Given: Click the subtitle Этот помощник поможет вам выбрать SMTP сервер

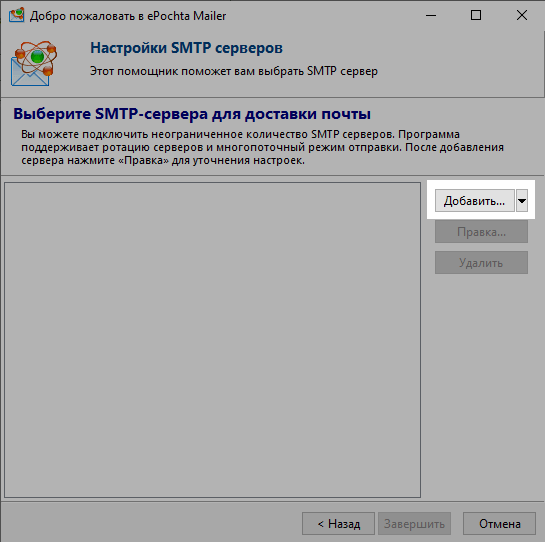Looking at the screenshot, I should (234, 71).
